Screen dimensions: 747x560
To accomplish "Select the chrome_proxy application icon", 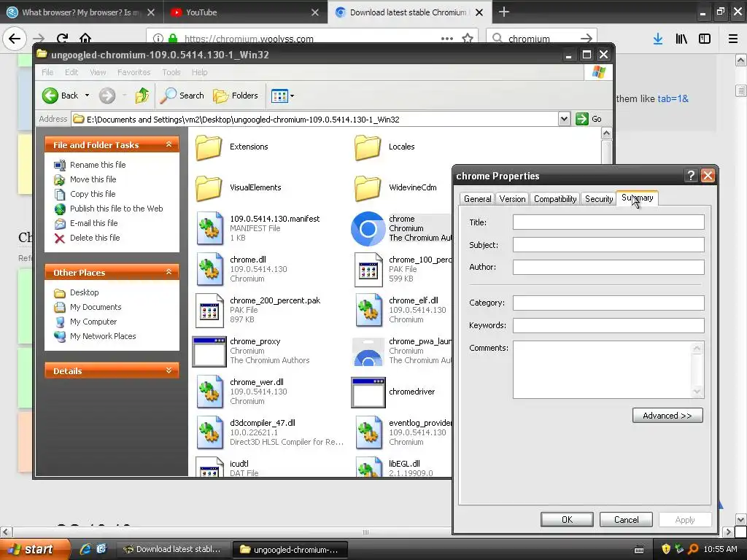I will click(x=209, y=352).
